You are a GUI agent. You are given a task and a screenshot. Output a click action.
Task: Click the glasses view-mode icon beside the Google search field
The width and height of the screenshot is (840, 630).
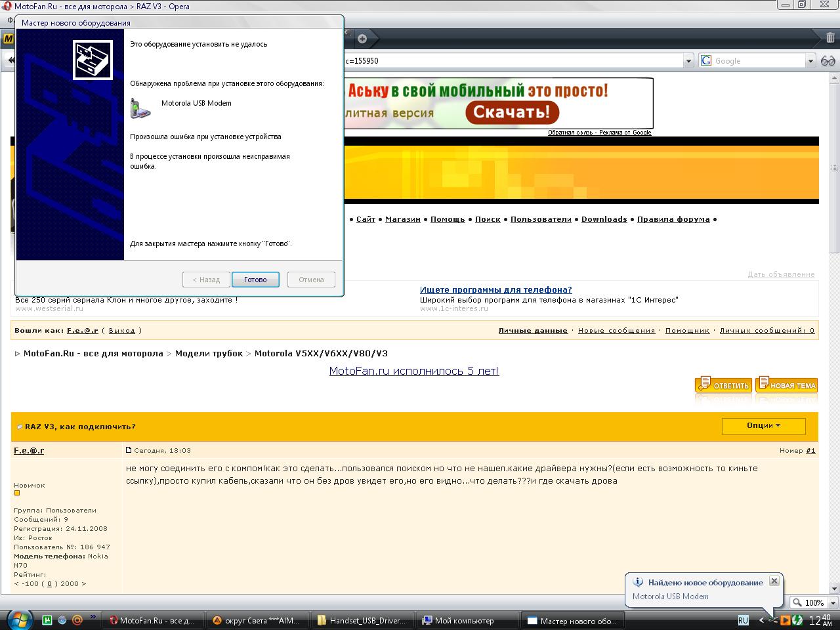pos(828,60)
